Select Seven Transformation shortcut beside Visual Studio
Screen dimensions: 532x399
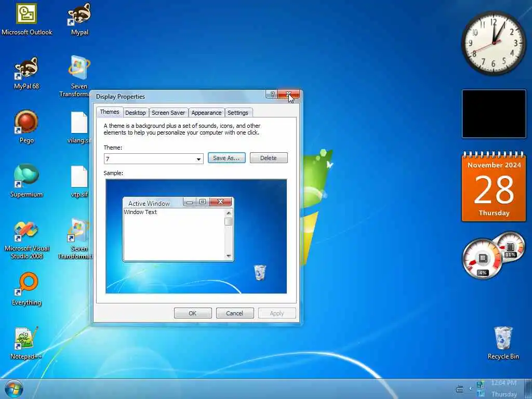click(x=76, y=239)
